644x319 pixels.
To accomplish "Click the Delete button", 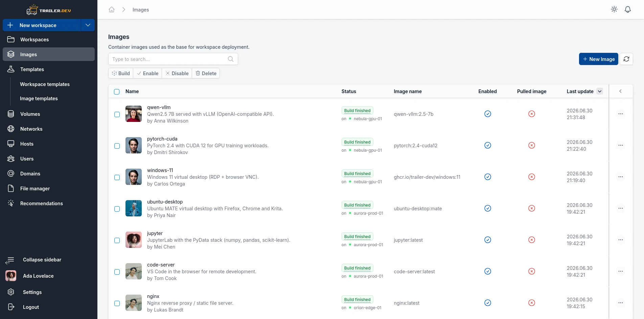I will coord(206,73).
